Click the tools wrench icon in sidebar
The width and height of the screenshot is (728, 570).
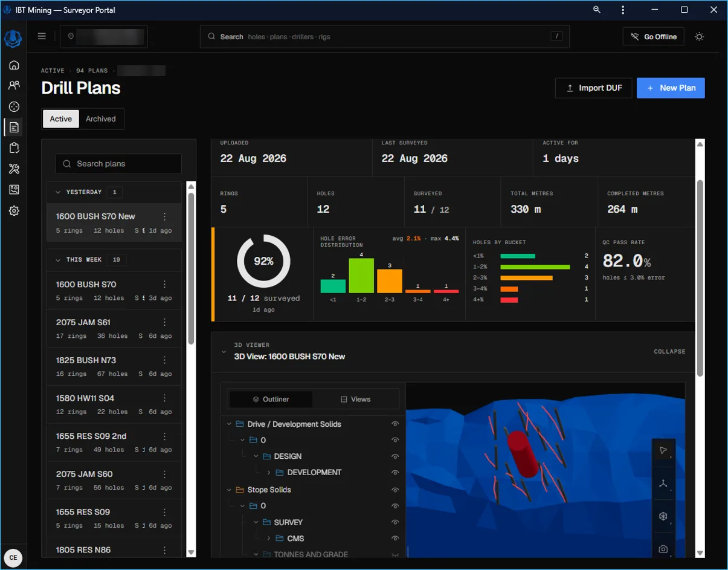[x=14, y=169]
